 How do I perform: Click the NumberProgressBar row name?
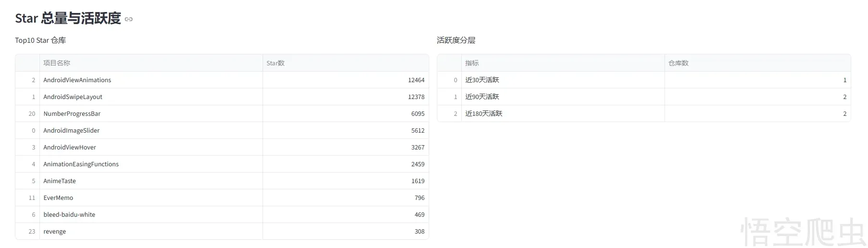[72, 114]
